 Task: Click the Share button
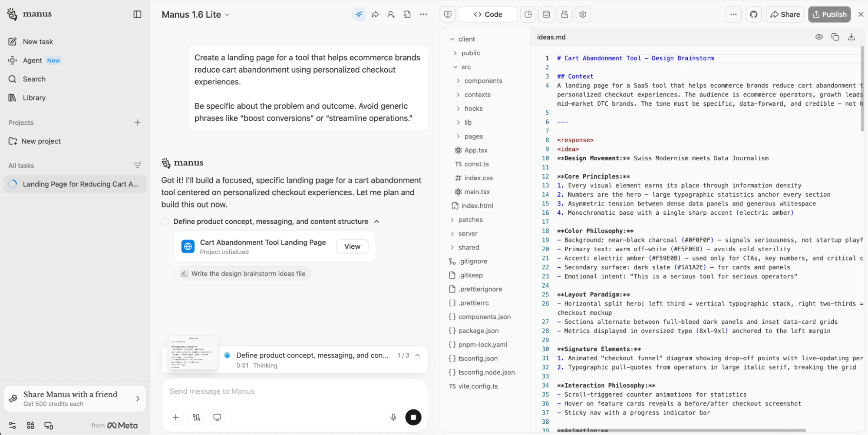(785, 14)
